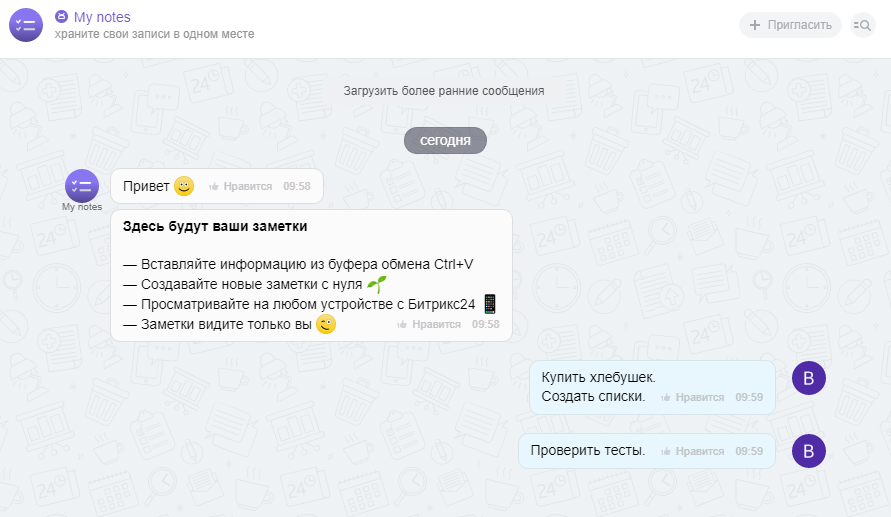
Task: Load earlier messages via Загрузить более ранние сообщения
Action: (444, 91)
